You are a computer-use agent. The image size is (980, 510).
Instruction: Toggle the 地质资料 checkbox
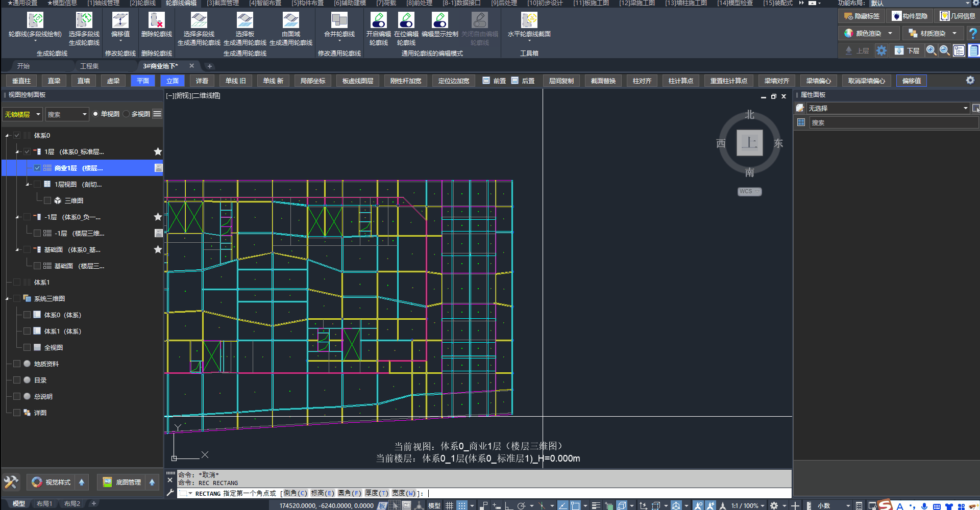coord(17,364)
